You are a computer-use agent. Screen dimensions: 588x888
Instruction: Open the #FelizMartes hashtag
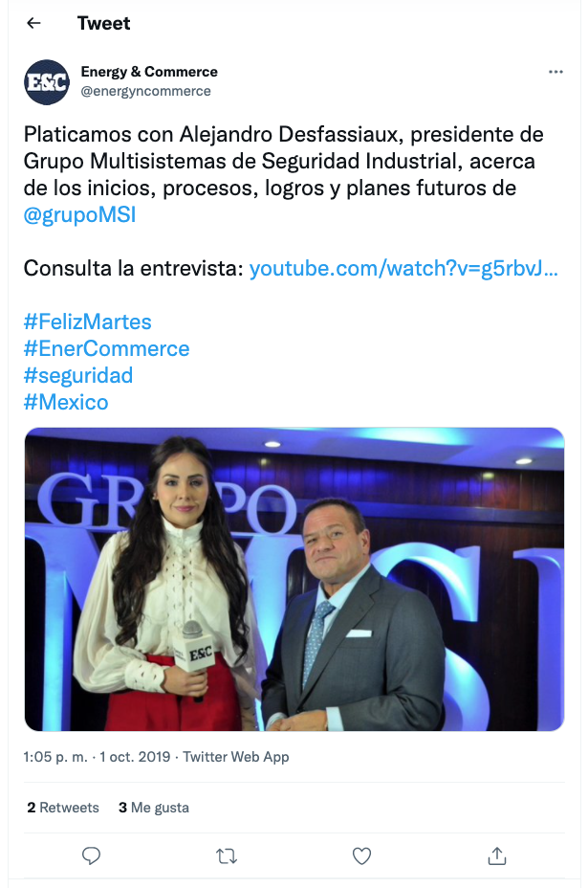tap(88, 322)
